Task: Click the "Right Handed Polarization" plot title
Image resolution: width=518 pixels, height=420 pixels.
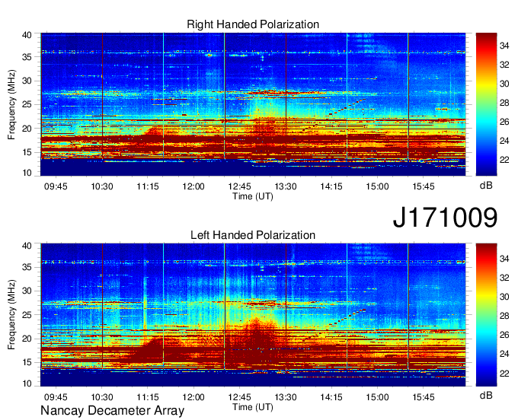Action: 253,24
